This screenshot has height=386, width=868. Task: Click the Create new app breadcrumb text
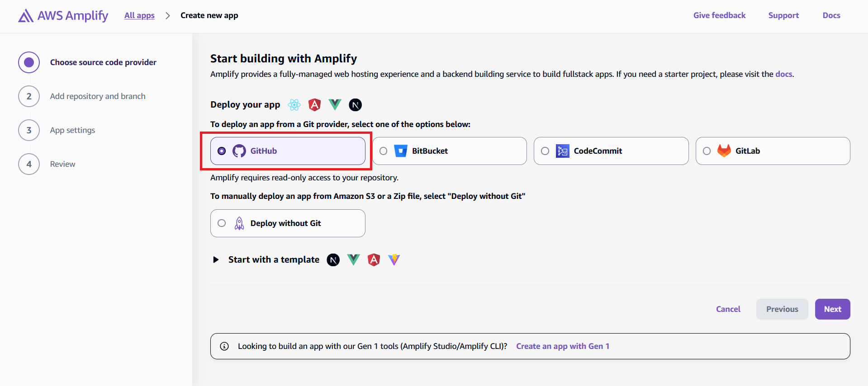209,15
